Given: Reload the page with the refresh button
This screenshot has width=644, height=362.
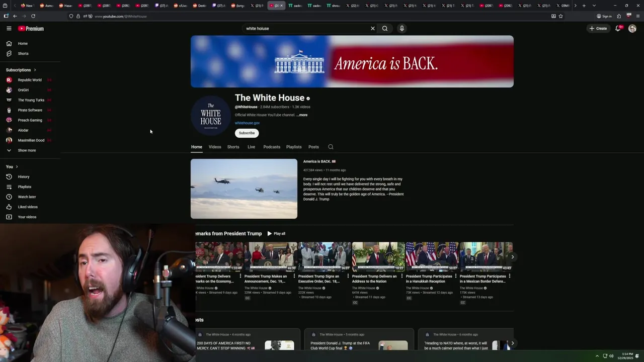Looking at the screenshot, I should coord(33,16).
